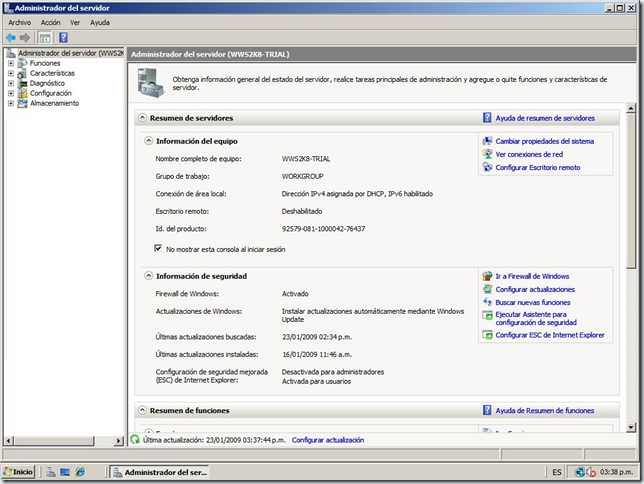Open the Ir a Firewall de Windows link
Image resolution: width=644 pixels, height=484 pixels.
click(x=532, y=276)
